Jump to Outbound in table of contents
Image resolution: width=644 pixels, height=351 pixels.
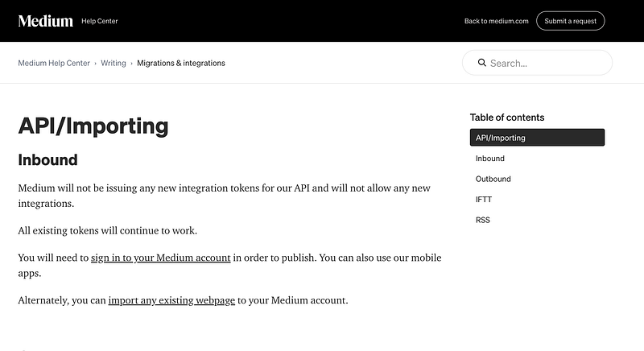(x=493, y=179)
